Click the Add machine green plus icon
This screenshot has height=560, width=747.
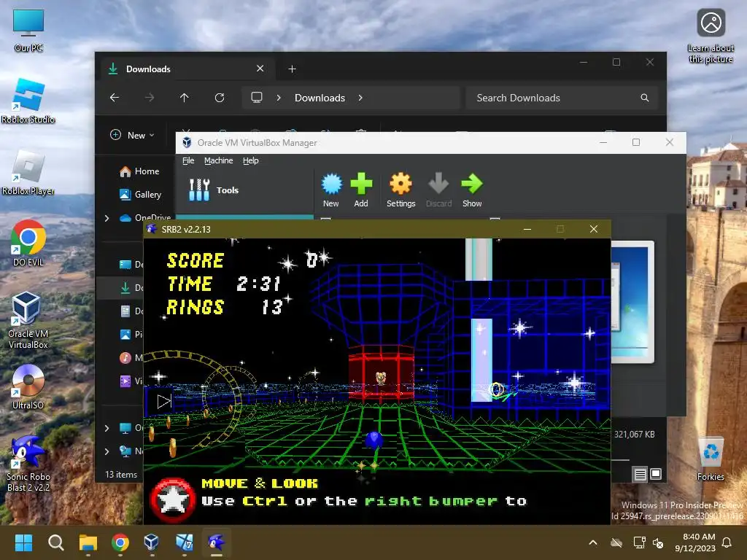click(361, 190)
